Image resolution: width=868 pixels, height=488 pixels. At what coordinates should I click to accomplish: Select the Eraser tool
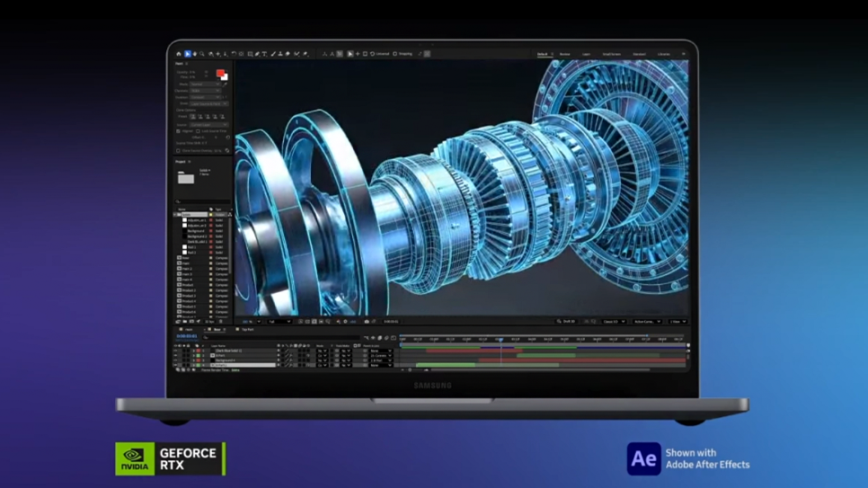[288, 54]
